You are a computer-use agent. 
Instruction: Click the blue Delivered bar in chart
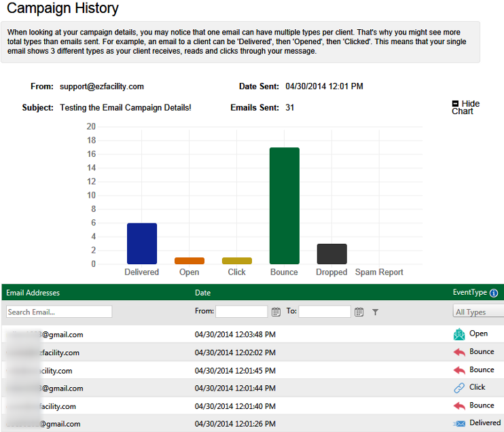[142, 243]
